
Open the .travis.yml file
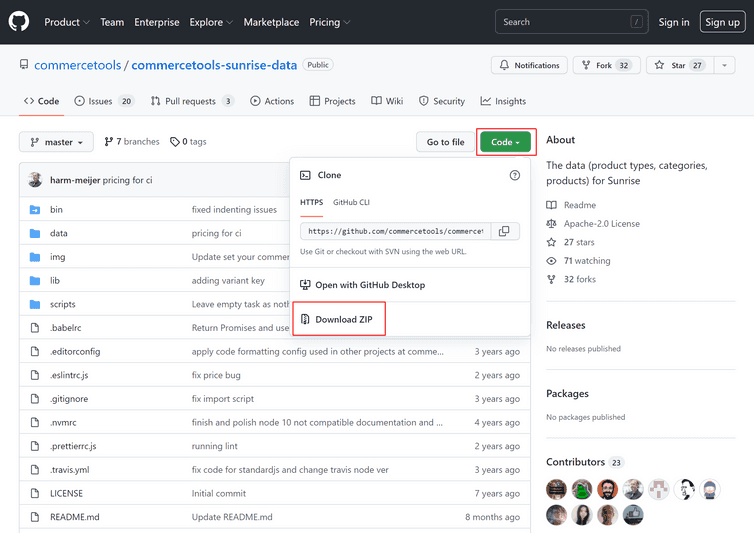[70, 470]
